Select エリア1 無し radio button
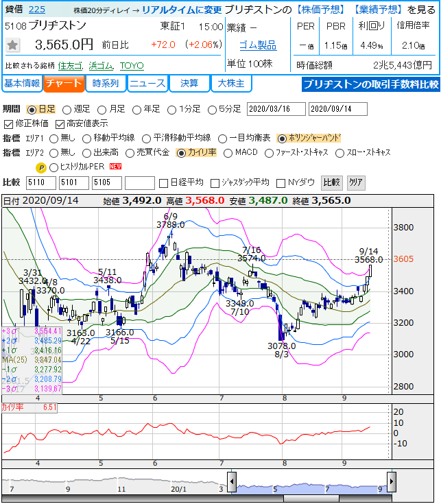This screenshot has width=441, height=504. [53, 139]
